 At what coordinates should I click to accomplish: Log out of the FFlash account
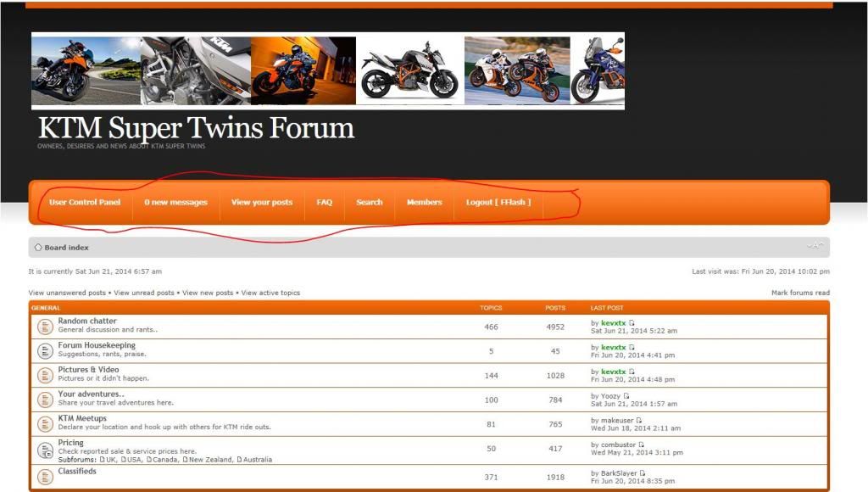(498, 202)
